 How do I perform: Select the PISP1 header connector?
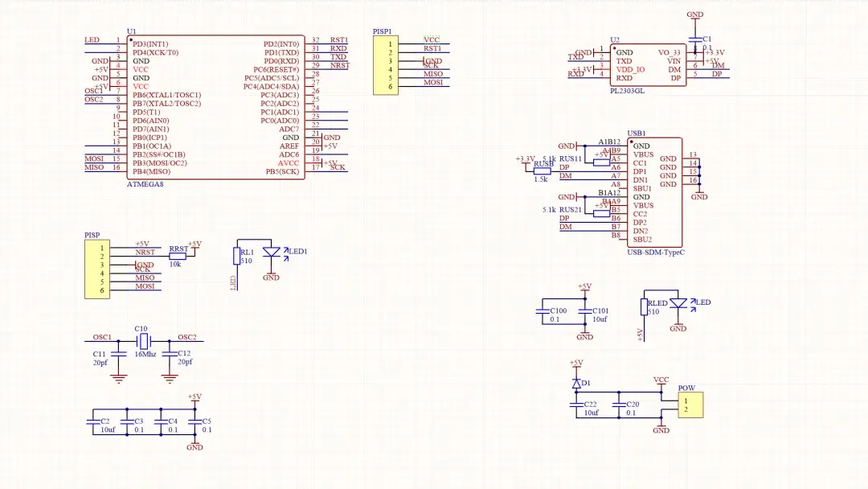[385, 65]
